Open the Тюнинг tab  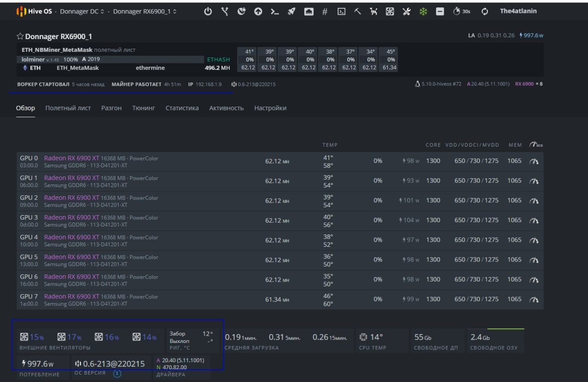pos(144,108)
